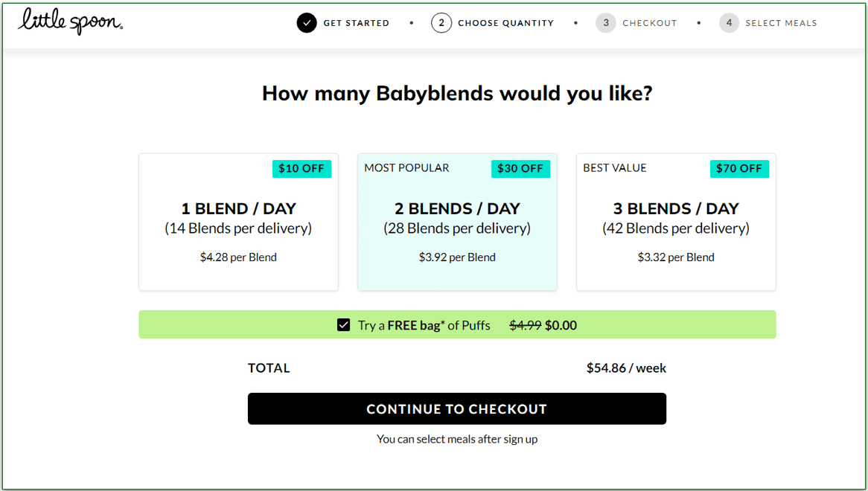Click the checkmark on Get Started step

coord(307,23)
